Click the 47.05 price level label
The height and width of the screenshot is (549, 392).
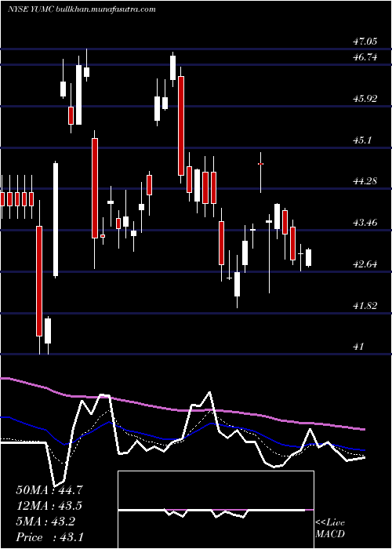[365, 42]
